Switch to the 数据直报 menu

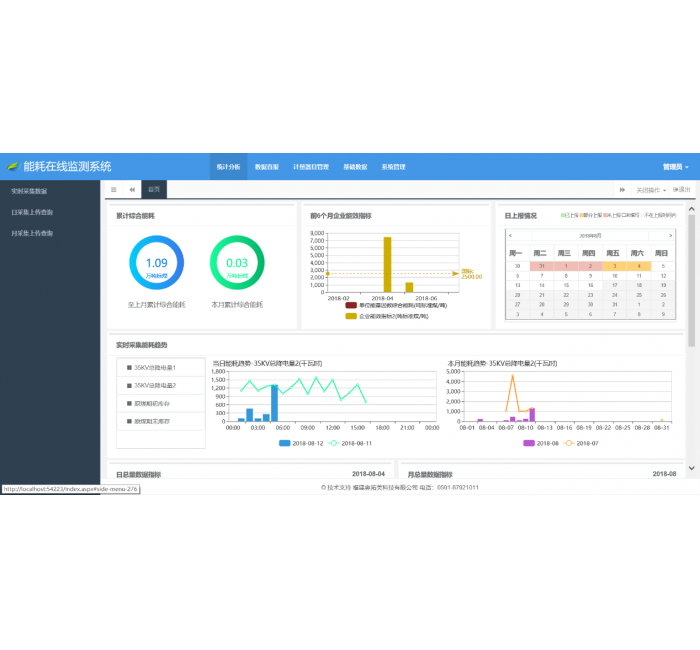[x=267, y=167]
